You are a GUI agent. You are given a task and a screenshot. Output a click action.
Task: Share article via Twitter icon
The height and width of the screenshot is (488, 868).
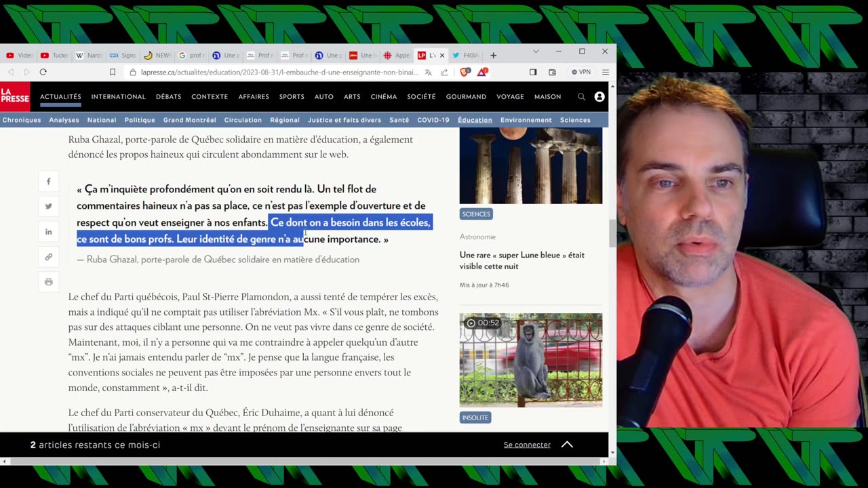coord(49,206)
